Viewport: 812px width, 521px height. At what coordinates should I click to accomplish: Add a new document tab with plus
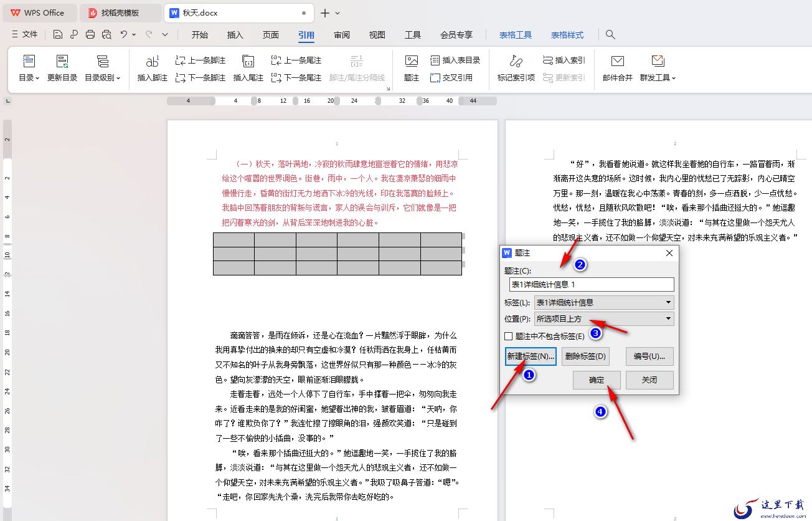325,13
